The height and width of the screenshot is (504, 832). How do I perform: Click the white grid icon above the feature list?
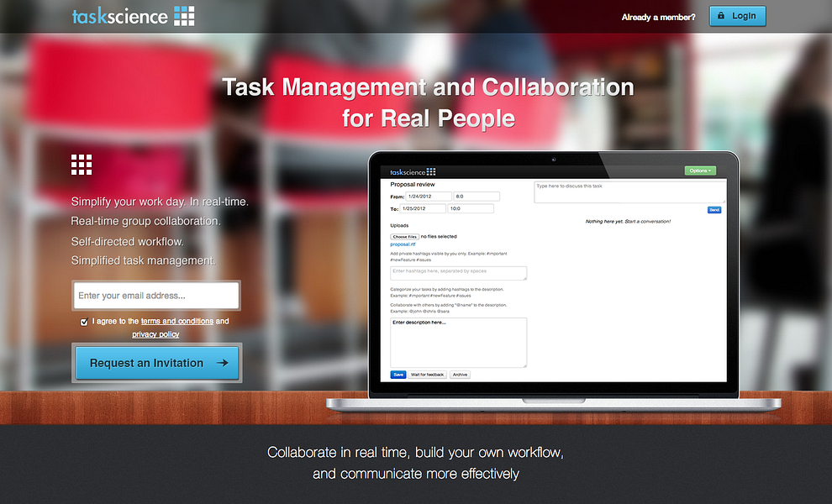81,164
